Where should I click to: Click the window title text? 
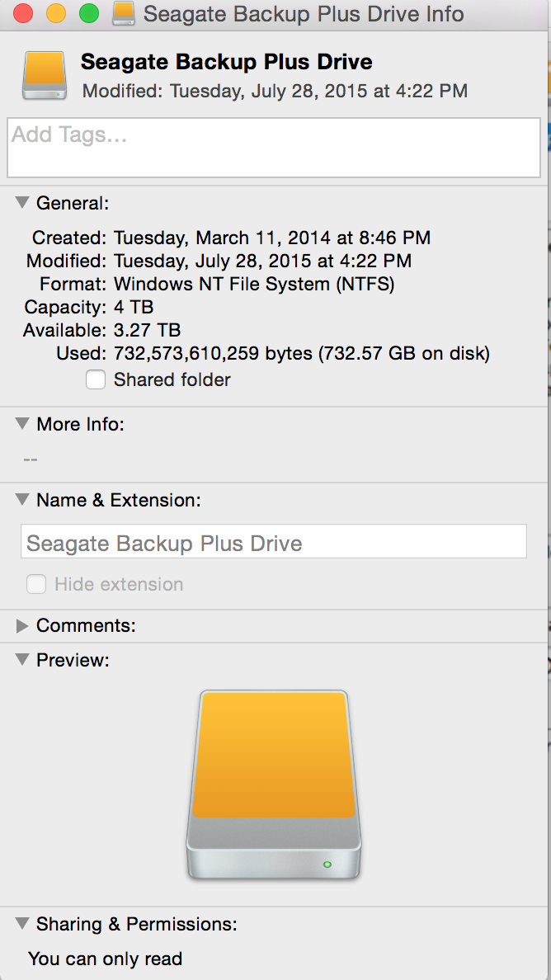304,14
